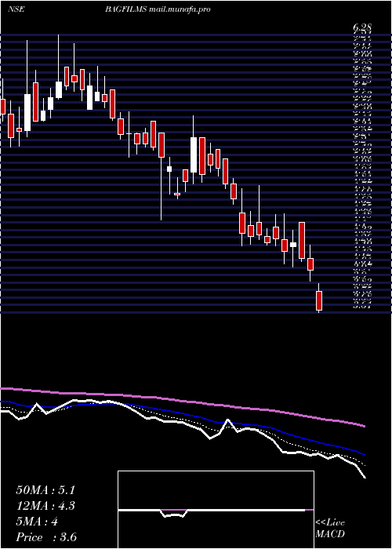
Task: Click the <<Live label
Action: coord(330,523)
